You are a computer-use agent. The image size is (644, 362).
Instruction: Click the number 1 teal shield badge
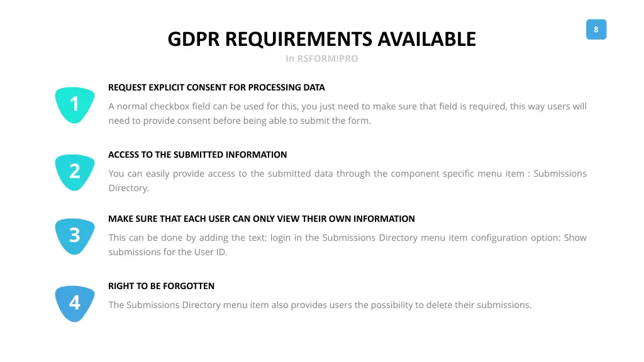[75, 104]
